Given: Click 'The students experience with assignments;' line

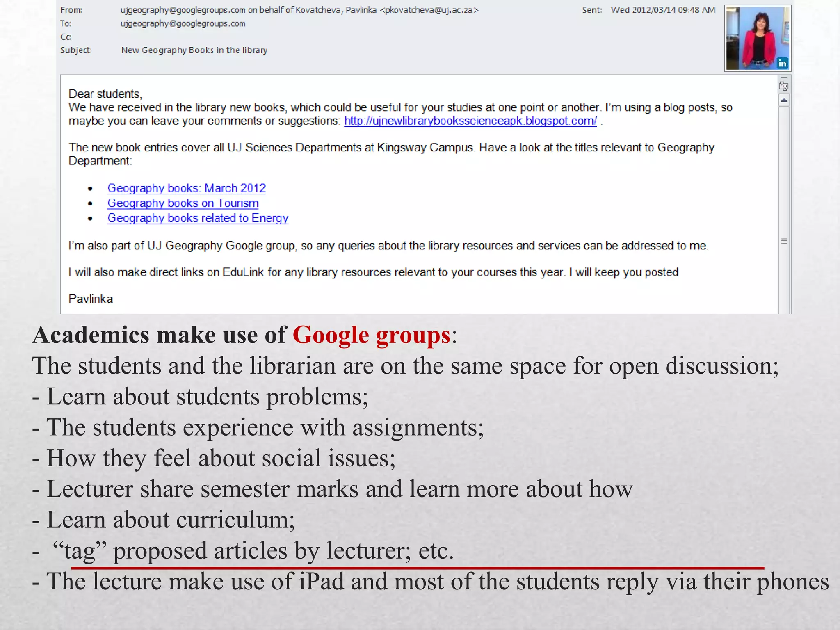Looking at the screenshot, I should [x=258, y=427].
